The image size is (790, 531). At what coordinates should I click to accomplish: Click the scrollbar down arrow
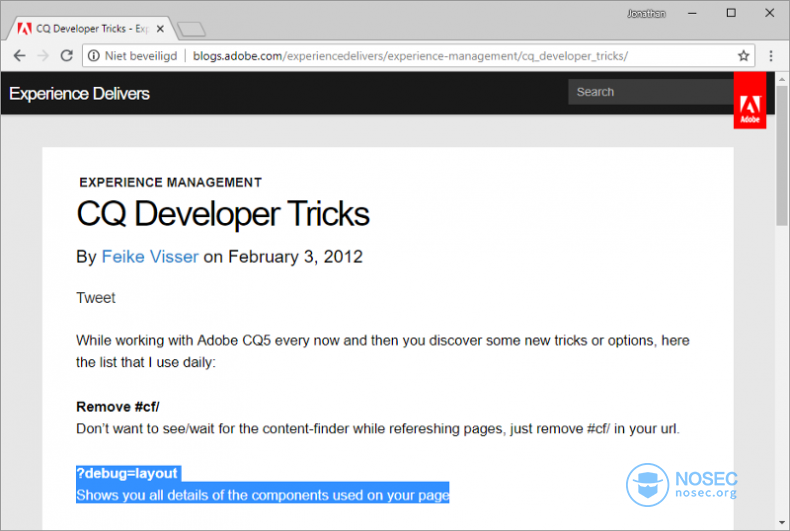click(782, 523)
